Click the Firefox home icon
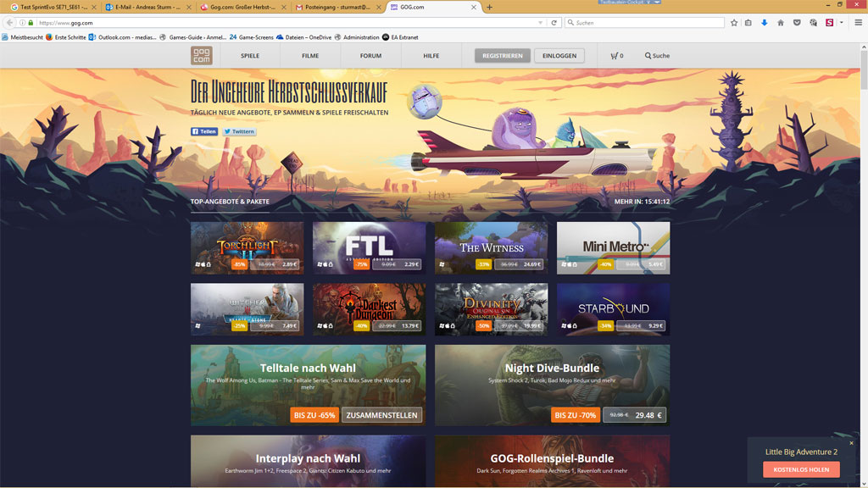Screen dimensions: 868x488 [x=781, y=23]
